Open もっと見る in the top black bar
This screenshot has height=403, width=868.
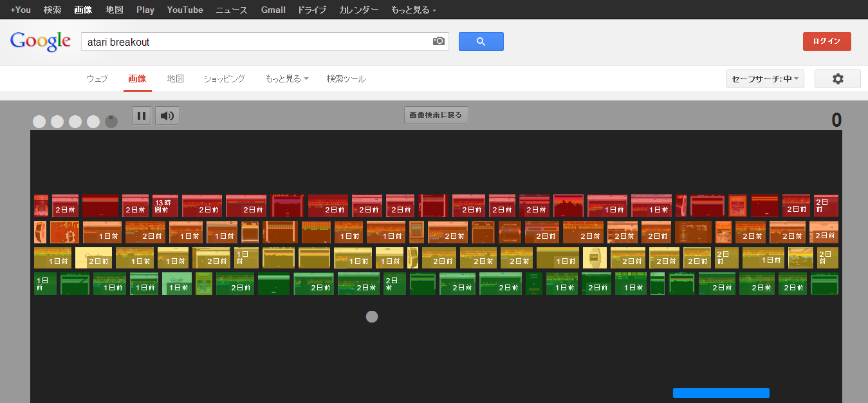click(413, 10)
